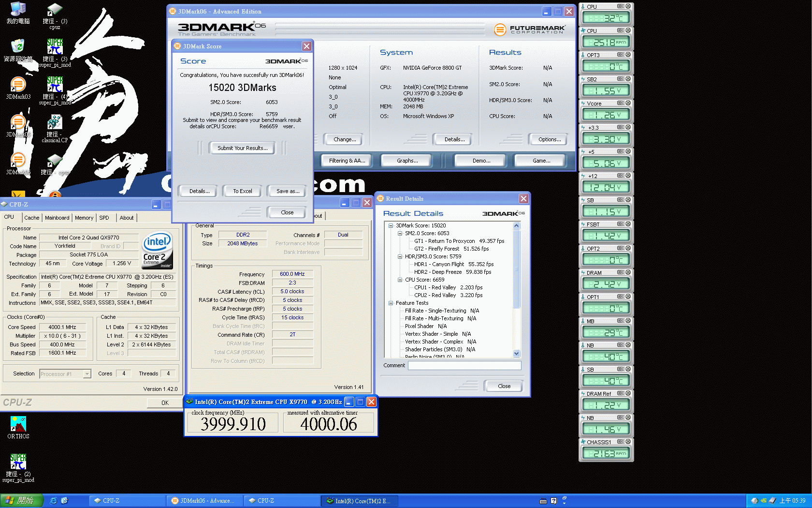Click Details button in 3DMark Score dialog
The width and height of the screenshot is (812, 508).
[x=199, y=191]
